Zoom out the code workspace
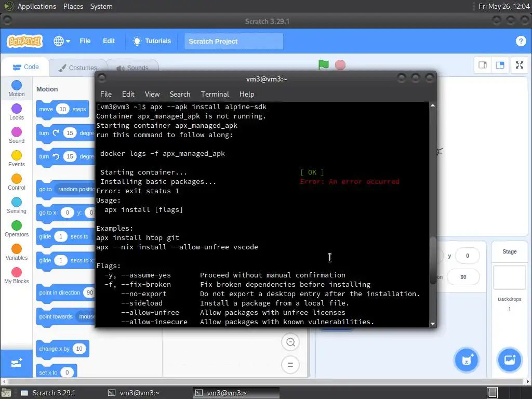This screenshot has height=399, width=532. (290, 342)
